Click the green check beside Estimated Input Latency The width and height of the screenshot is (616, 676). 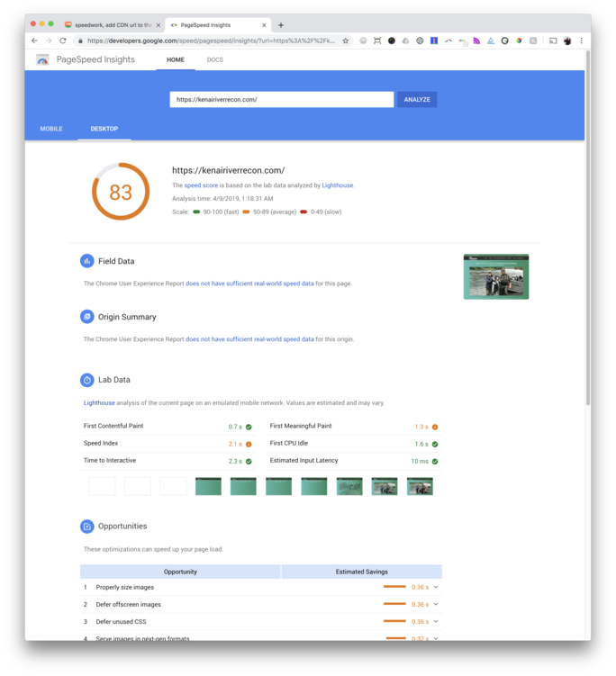tap(435, 461)
